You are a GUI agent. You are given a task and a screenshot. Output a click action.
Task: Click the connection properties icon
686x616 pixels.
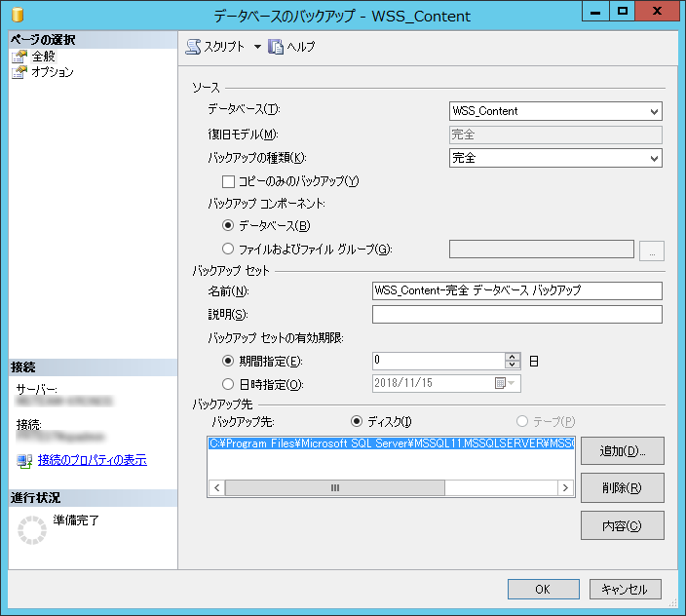click(x=24, y=461)
